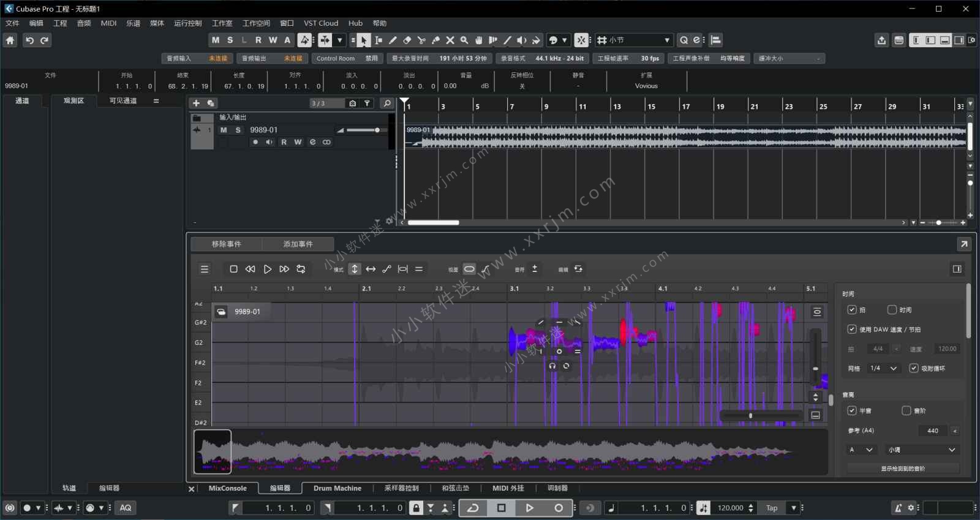Select the Object Selection arrow tool
The width and height of the screenshot is (980, 520).
pyautogui.click(x=363, y=40)
